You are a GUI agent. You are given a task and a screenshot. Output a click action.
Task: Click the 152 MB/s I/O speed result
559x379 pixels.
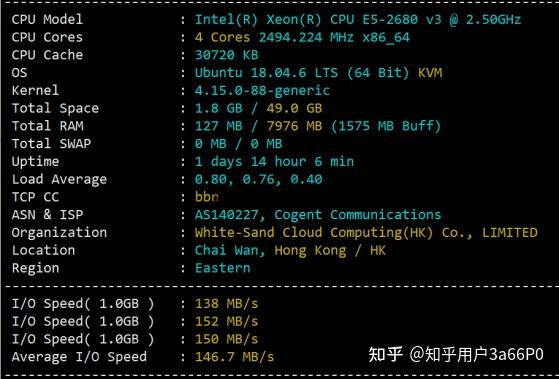point(226,321)
